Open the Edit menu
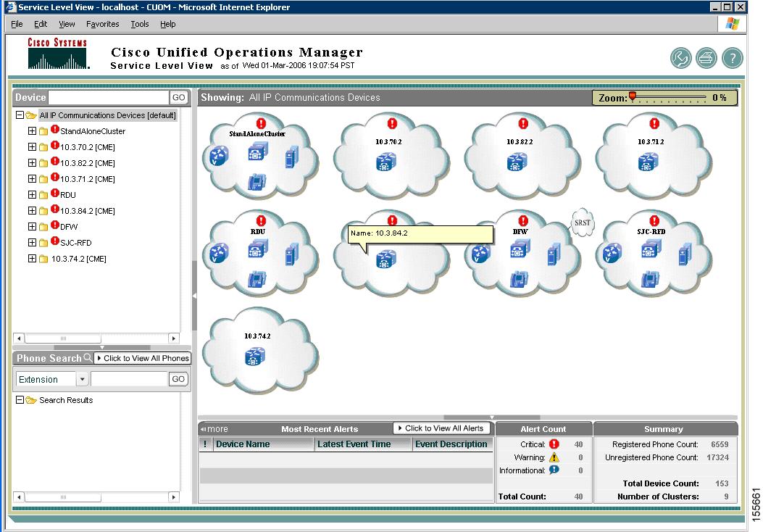 (x=41, y=24)
